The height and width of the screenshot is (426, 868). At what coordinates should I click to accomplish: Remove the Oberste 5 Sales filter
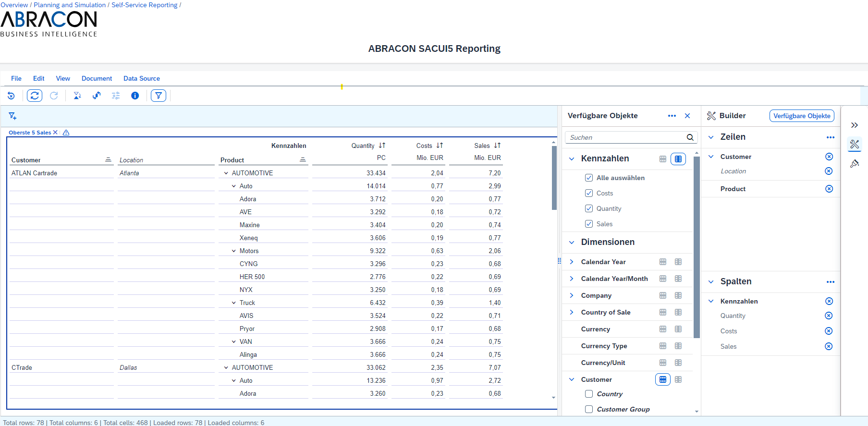point(55,133)
